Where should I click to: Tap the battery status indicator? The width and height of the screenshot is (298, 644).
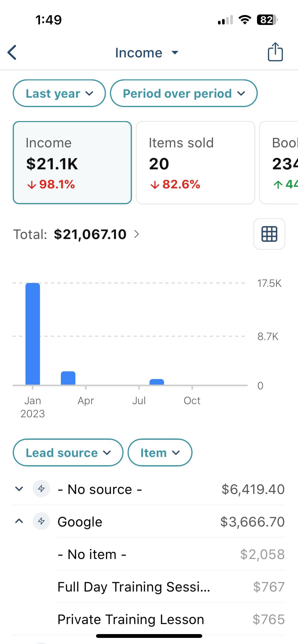pos(267,20)
